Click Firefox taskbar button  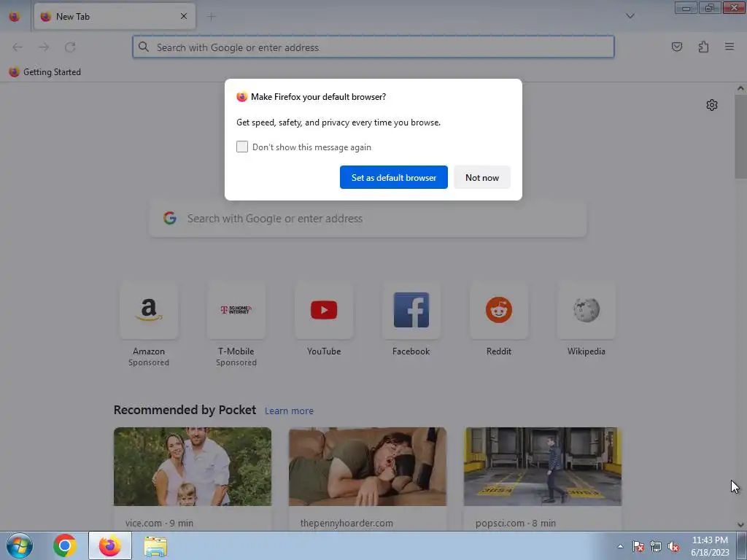pyautogui.click(x=110, y=545)
